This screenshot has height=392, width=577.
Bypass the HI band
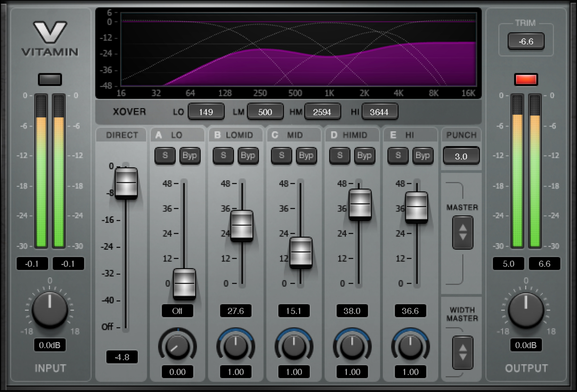(x=422, y=156)
